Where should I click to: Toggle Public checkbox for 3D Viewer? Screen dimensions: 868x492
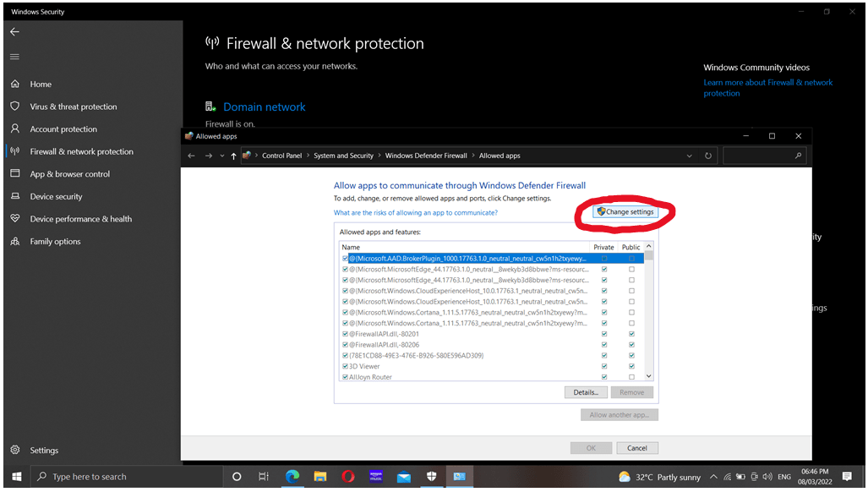pyautogui.click(x=631, y=366)
